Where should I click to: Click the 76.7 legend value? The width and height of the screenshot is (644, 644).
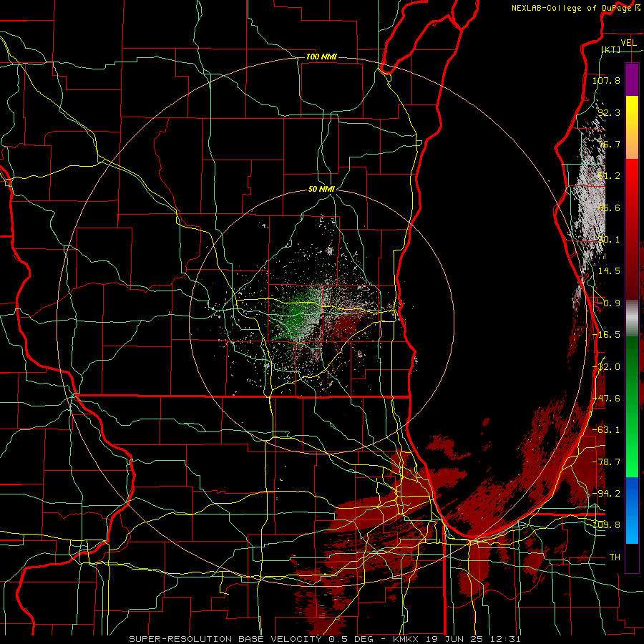click(x=609, y=144)
